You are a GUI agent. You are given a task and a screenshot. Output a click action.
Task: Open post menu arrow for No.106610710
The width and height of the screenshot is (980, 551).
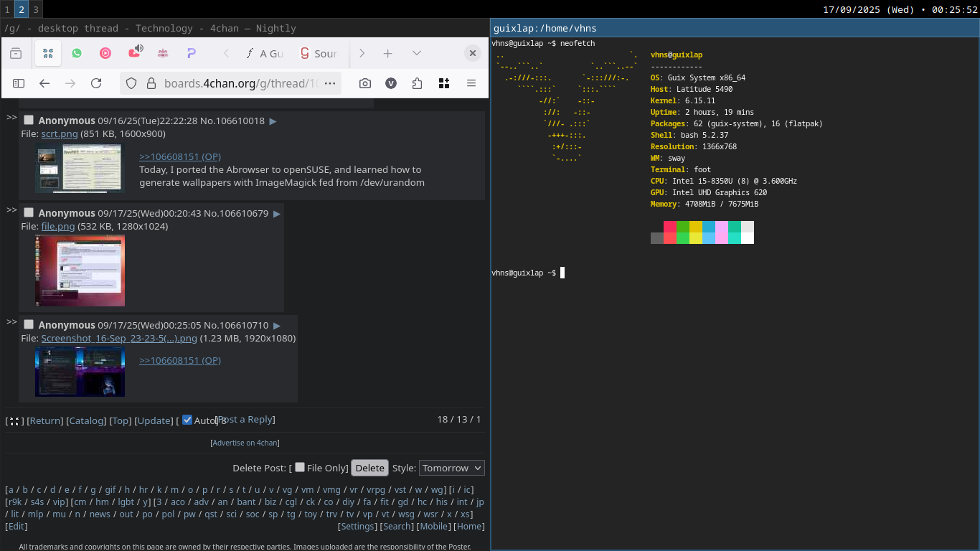coord(277,326)
